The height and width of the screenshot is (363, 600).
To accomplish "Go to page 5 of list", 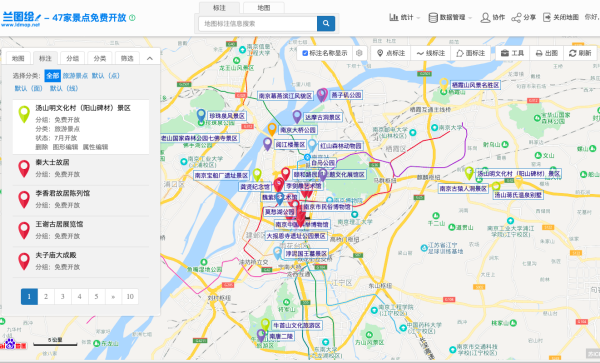I will click(96, 296).
